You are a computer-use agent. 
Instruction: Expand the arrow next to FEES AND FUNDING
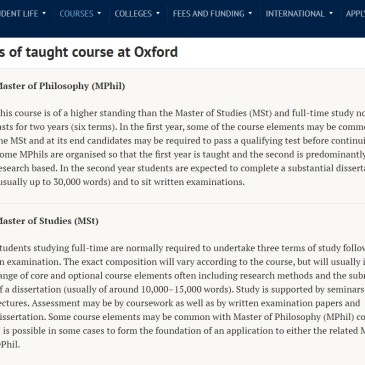[x=250, y=14]
